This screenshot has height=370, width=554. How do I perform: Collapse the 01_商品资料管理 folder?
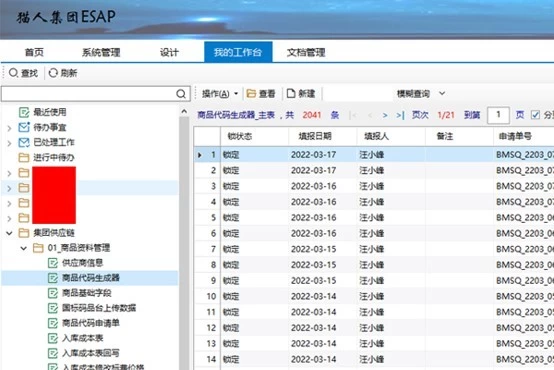tap(24, 248)
